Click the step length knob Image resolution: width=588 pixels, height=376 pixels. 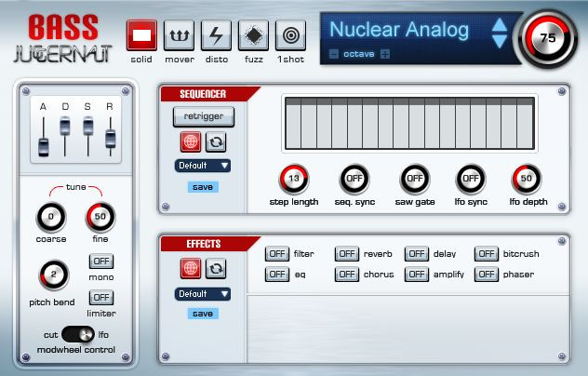point(294,179)
